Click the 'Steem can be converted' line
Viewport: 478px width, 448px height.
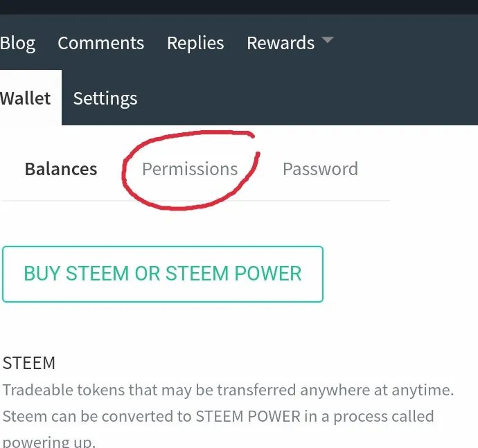click(x=218, y=416)
